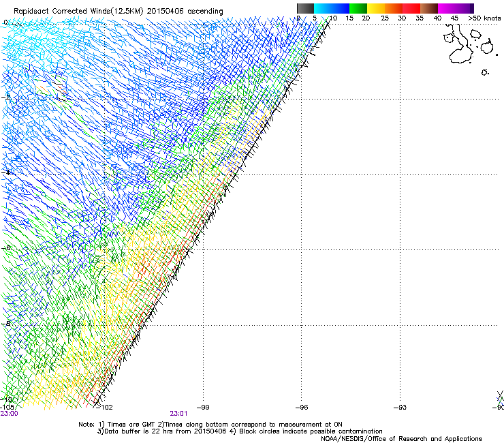Click the purple time stamp '23:00'
The image size is (504, 443).
tap(9, 414)
